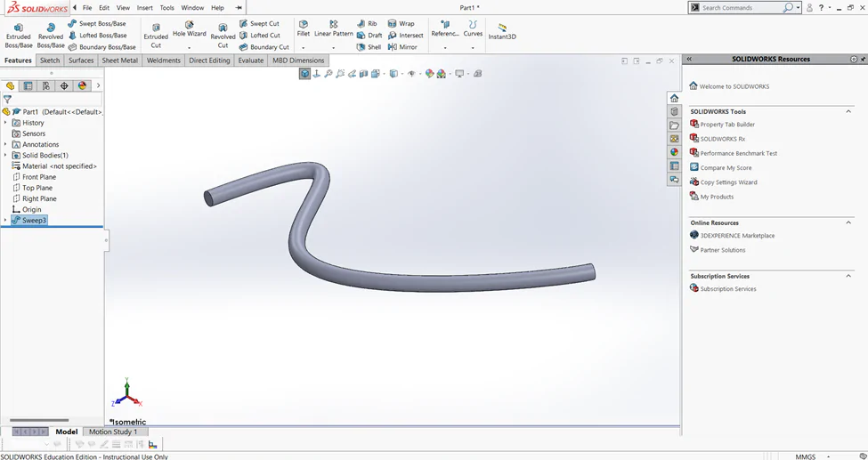Toggle Hide/Show Items eye icon
The width and height of the screenshot is (868, 460).
(412, 73)
